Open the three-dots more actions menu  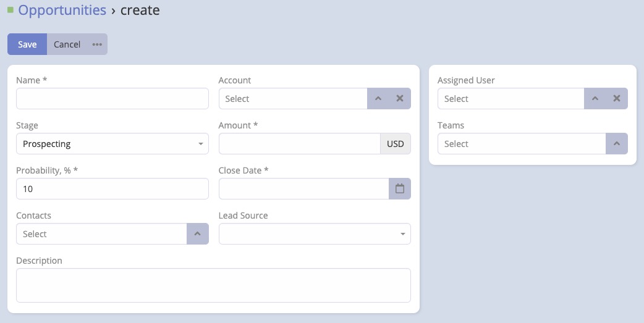[97, 44]
